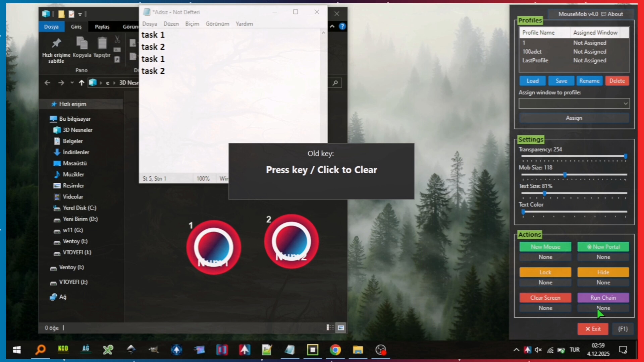644x362 pixels.
Task: Open the Assign window to profile dropdown
Action: [x=626, y=103]
